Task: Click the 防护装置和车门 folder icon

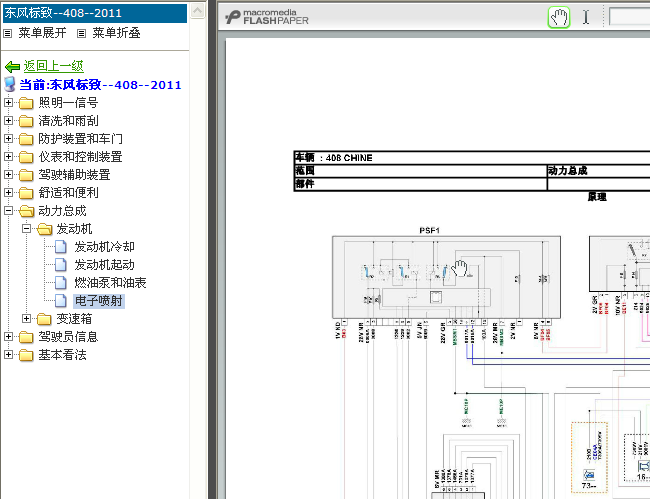Action: (26, 139)
